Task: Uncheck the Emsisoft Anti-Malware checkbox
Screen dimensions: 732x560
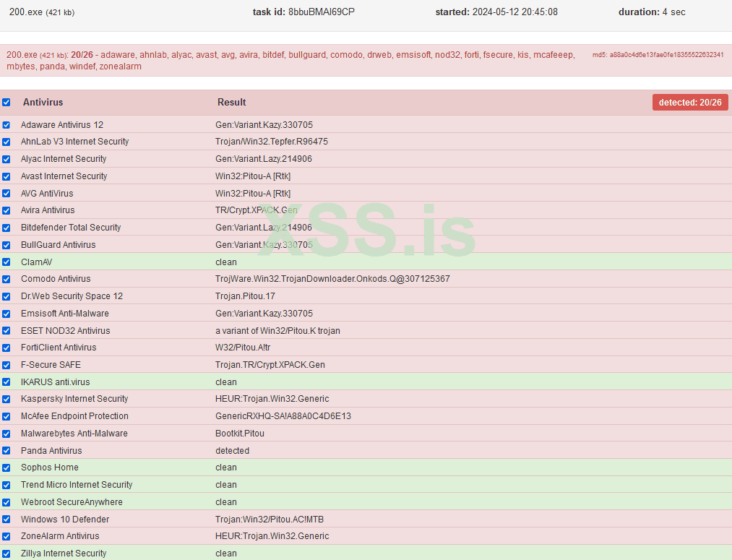Action: (6, 314)
